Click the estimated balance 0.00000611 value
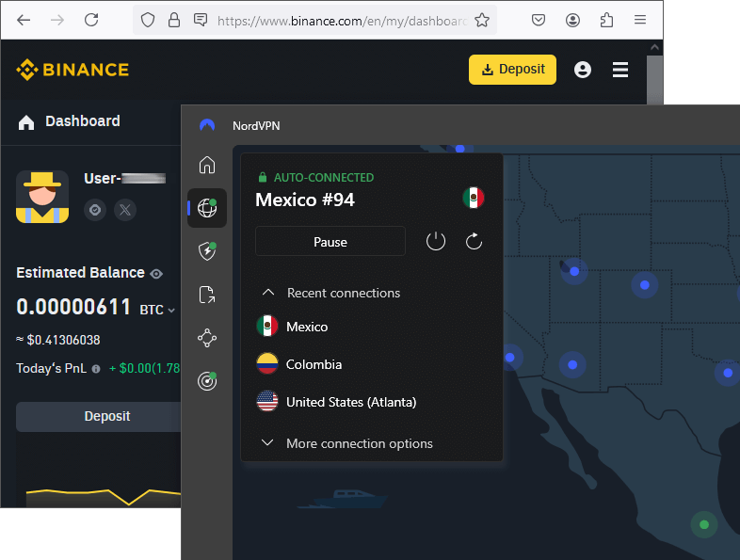740x560 pixels. pos(73,307)
